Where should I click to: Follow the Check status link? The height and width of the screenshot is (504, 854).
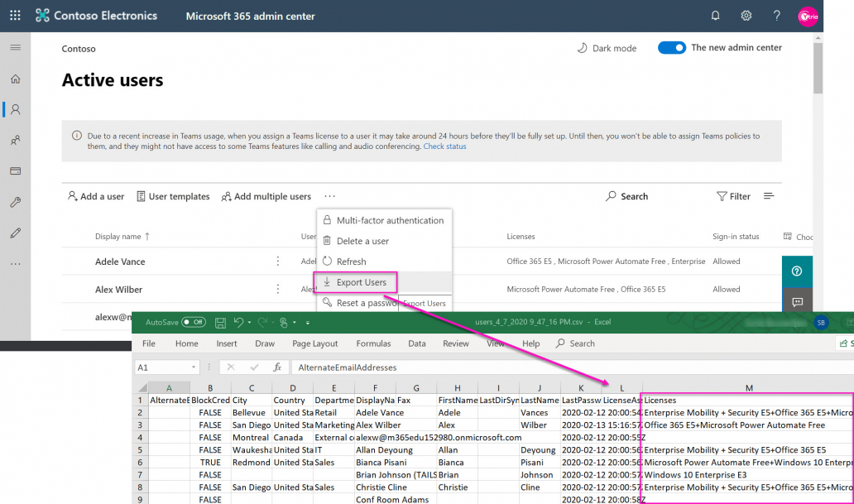tap(444, 146)
